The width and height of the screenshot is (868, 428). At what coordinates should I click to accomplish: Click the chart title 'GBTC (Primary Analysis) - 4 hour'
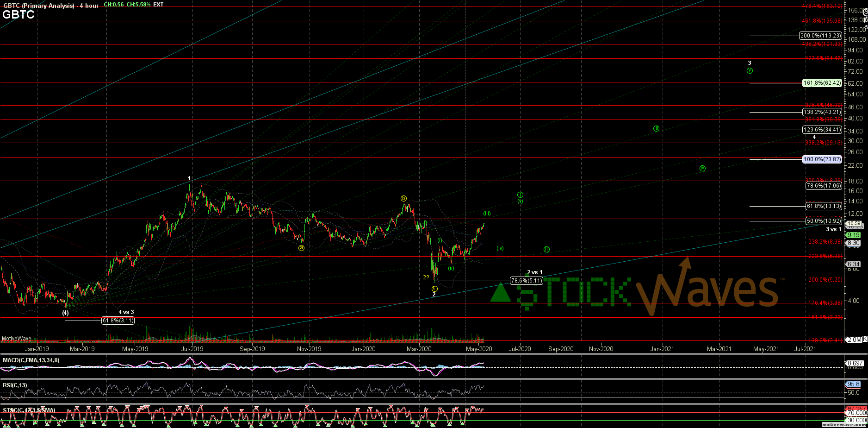50,6
